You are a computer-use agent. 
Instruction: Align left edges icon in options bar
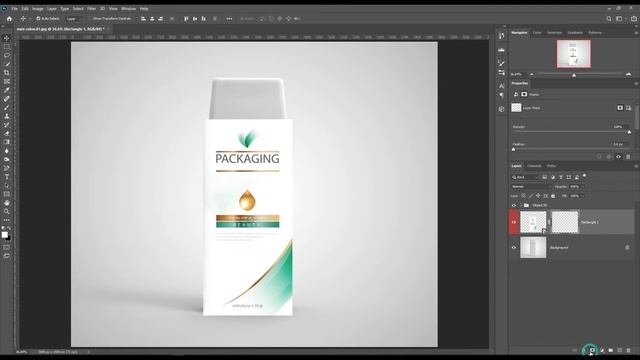[x=143, y=19]
